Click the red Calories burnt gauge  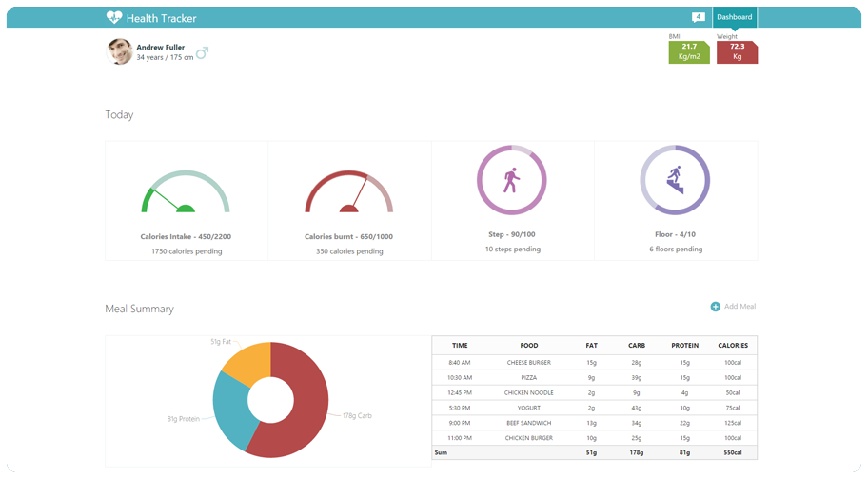(348, 193)
